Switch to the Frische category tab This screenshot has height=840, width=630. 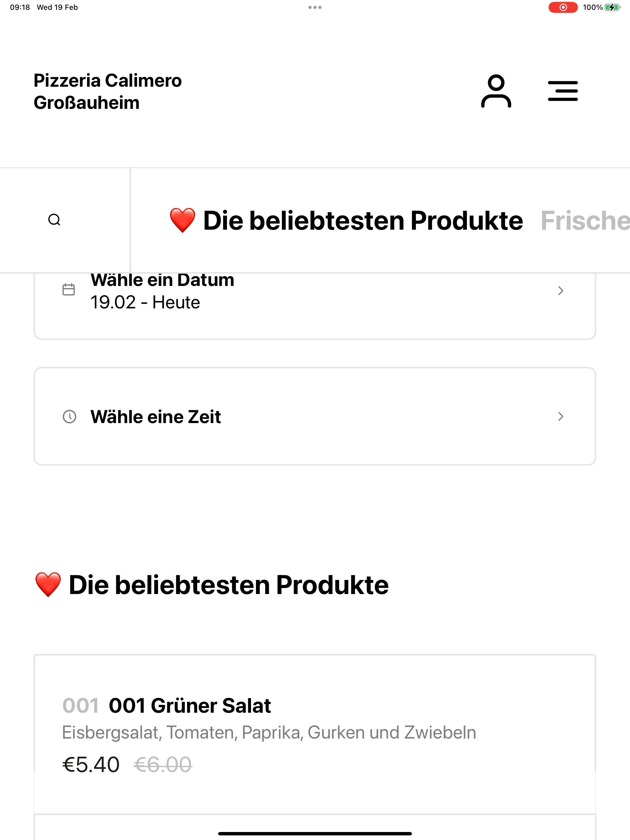click(x=585, y=221)
